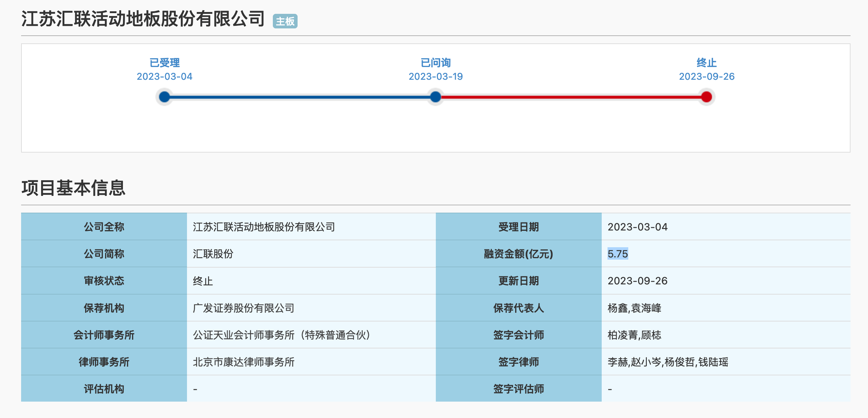
Task: Click the 项目基本信息 section heading
Action: tap(73, 188)
